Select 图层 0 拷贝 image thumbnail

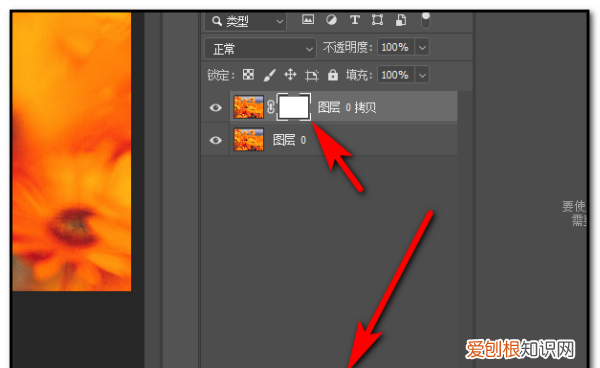point(249,107)
